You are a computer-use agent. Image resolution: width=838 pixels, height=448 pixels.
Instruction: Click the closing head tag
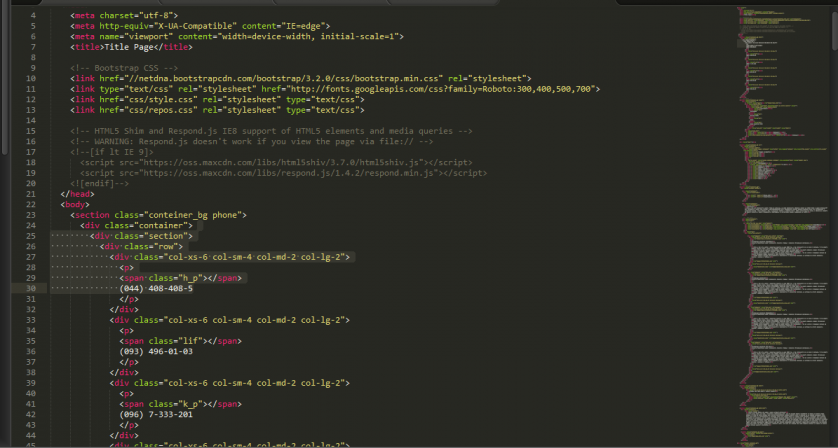77,194
